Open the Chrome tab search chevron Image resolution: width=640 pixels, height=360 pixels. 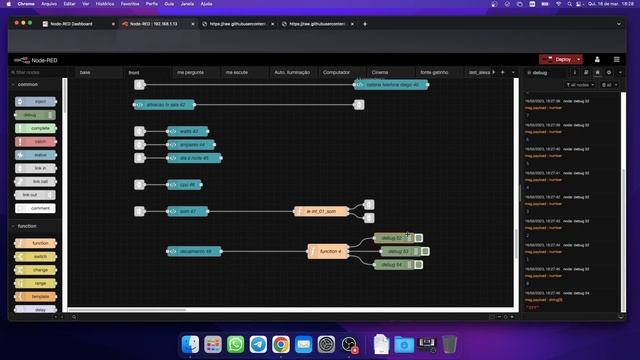coord(619,24)
